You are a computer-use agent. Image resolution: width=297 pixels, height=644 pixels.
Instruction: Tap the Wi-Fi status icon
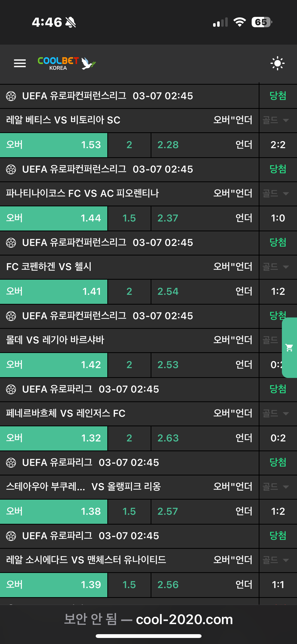pyautogui.click(x=240, y=22)
